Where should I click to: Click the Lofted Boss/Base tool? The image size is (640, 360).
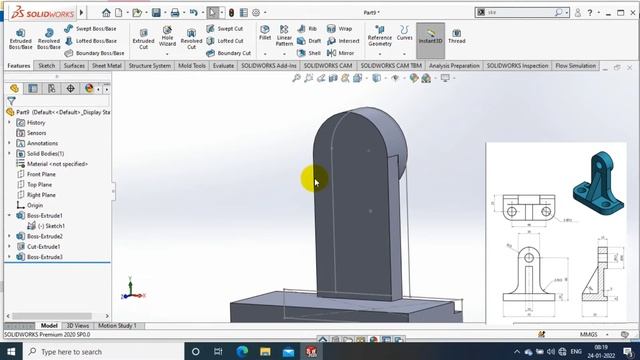pyautogui.click(x=91, y=41)
